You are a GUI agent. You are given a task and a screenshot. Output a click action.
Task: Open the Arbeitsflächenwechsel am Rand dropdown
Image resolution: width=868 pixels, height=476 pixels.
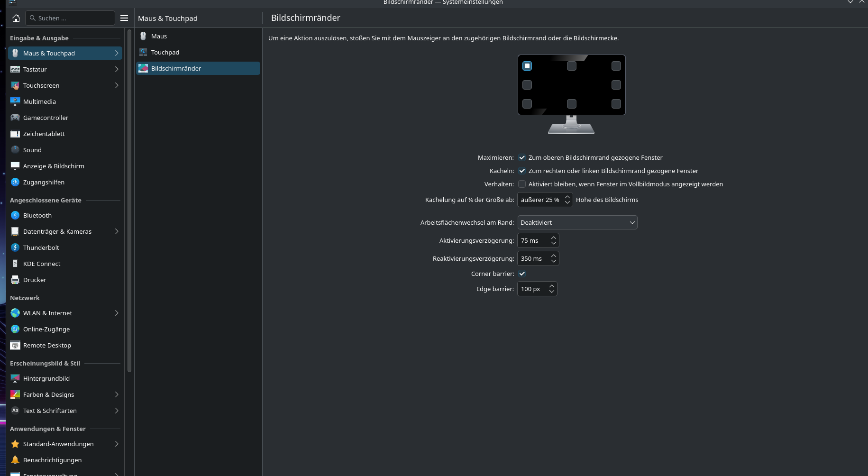pos(577,222)
